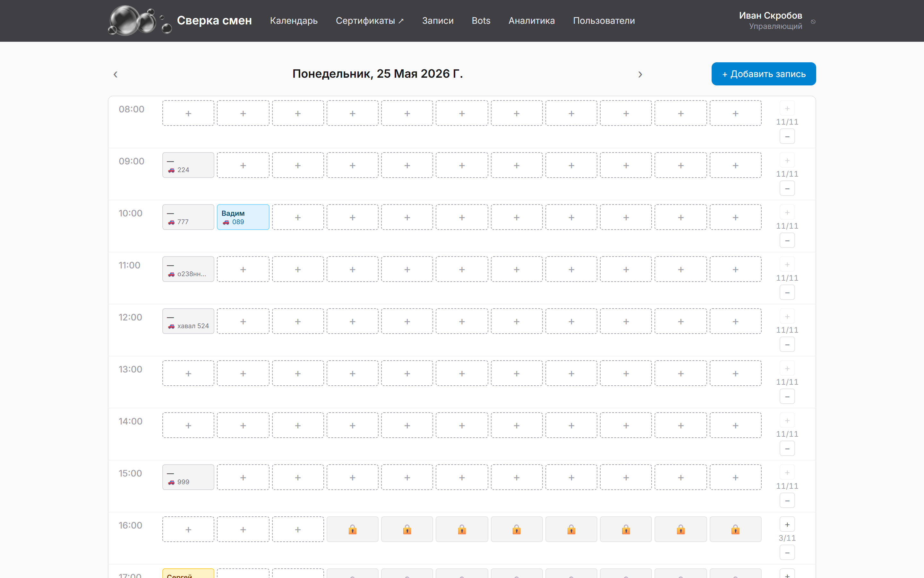This screenshot has width=924, height=578.
Task: Decrease slot count for the 11:00 row
Action: pyautogui.click(x=787, y=293)
